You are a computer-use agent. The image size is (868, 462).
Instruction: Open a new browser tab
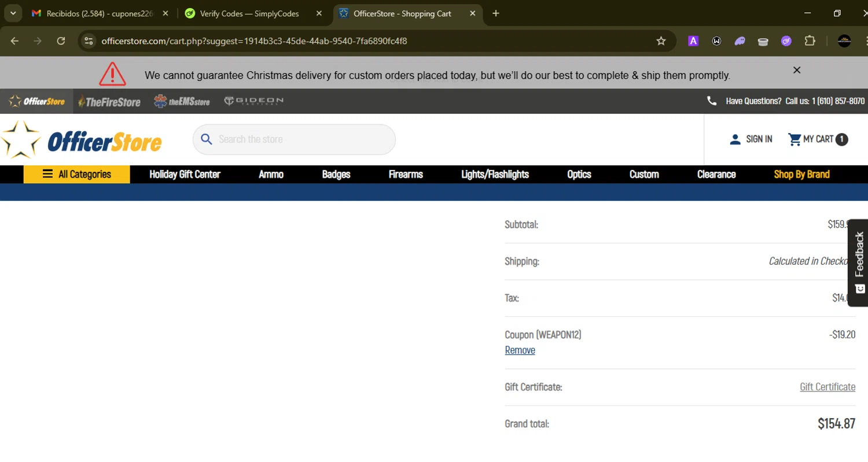pyautogui.click(x=496, y=13)
